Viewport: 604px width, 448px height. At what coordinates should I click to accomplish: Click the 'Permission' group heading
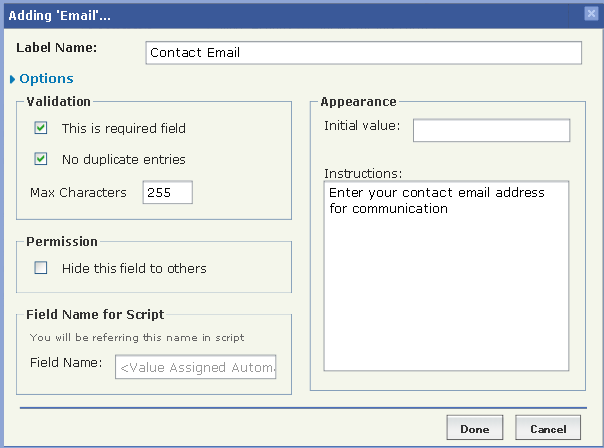coord(62,241)
